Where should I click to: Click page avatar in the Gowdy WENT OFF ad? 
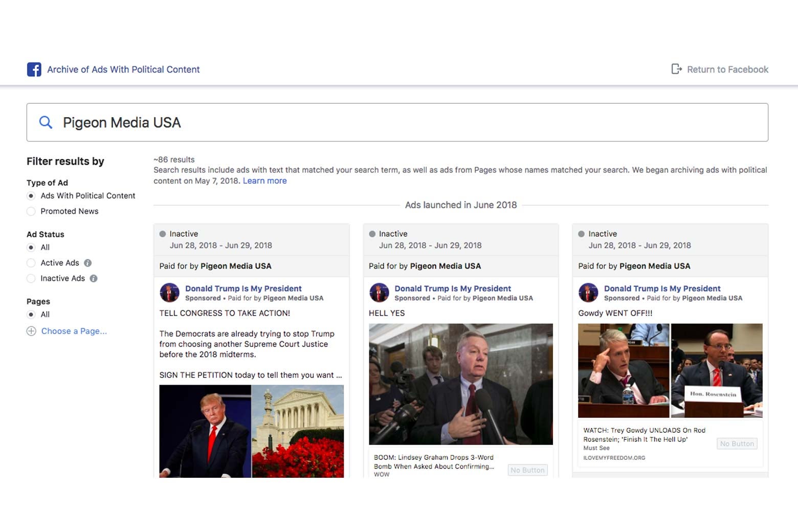click(588, 293)
